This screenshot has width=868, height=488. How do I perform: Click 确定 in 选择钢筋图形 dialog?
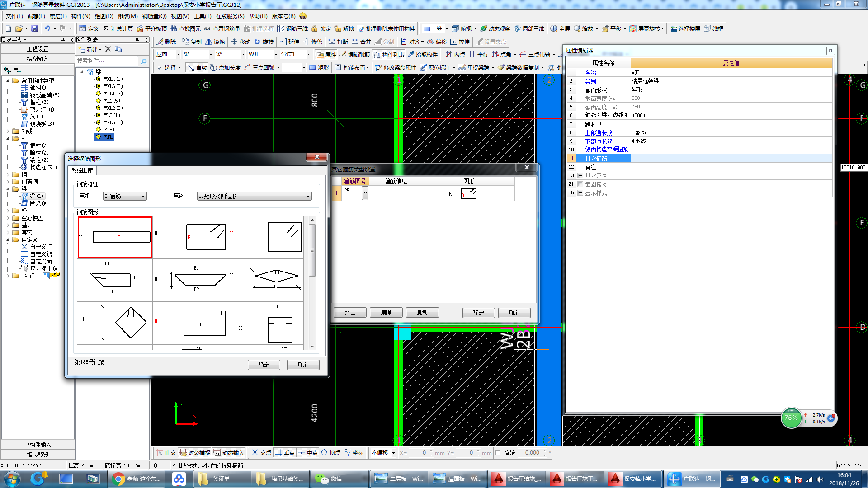tap(264, 365)
